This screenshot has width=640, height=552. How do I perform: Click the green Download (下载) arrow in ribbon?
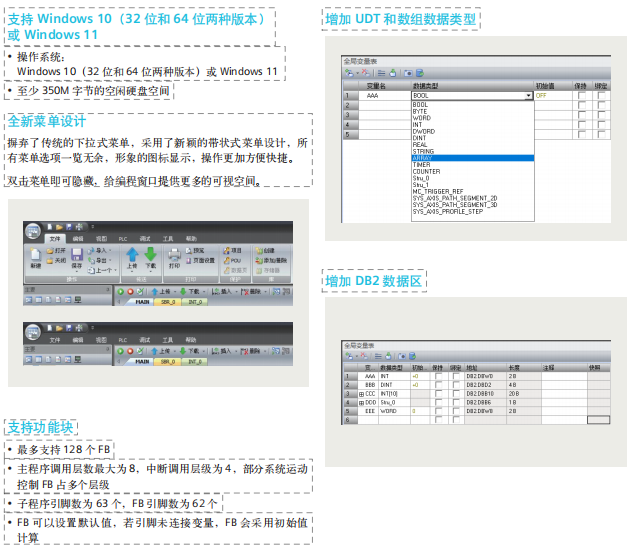coord(151,255)
